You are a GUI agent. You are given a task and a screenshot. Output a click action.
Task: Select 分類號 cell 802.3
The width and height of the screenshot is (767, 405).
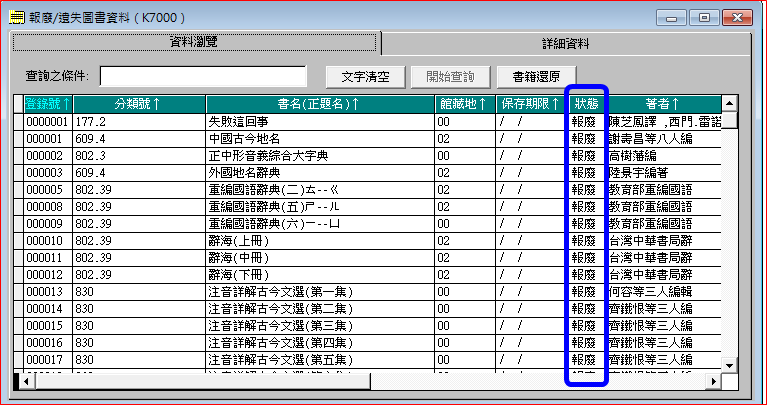pos(139,156)
